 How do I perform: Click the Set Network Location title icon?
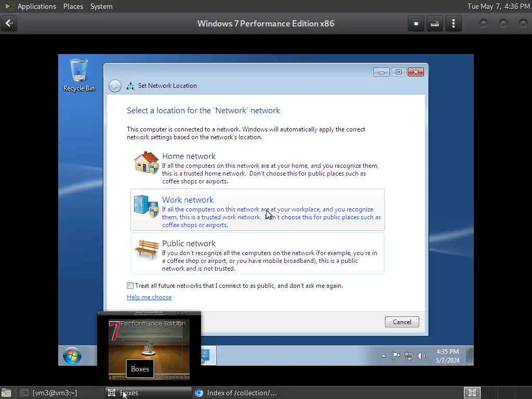point(130,86)
